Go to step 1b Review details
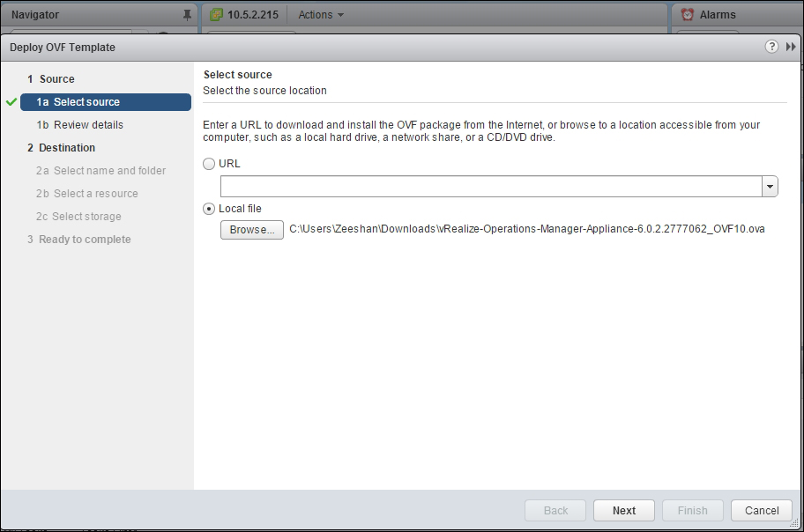The image size is (804, 532). [88, 125]
